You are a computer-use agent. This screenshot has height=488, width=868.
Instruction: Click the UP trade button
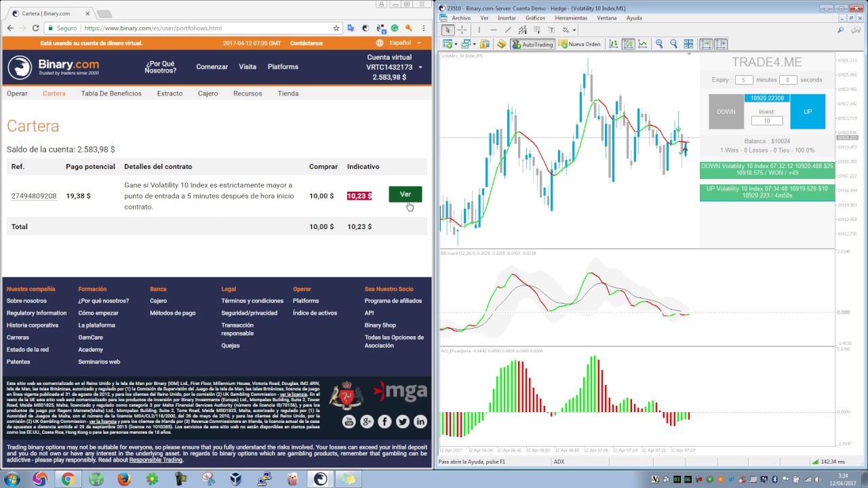coord(808,111)
